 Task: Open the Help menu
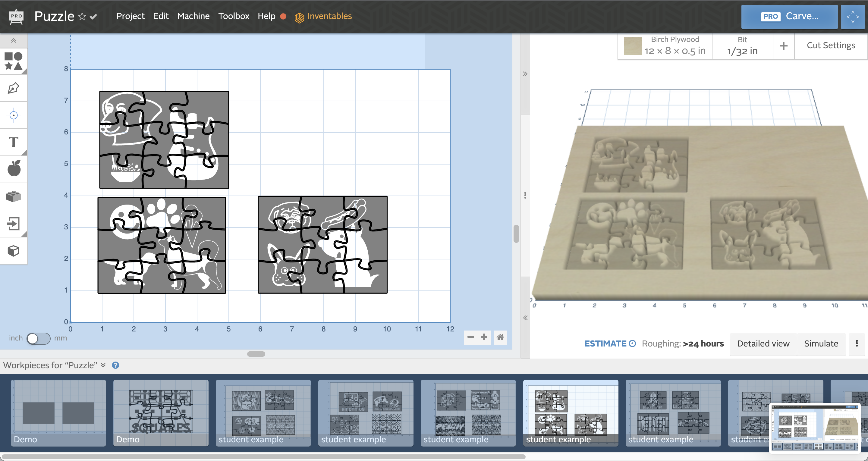tap(266, 16)
